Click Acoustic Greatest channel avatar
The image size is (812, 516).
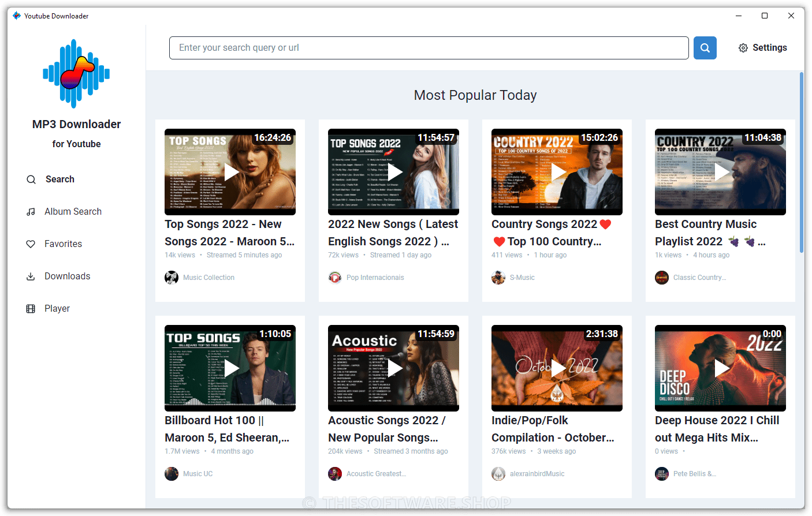(x=335, y=474)
